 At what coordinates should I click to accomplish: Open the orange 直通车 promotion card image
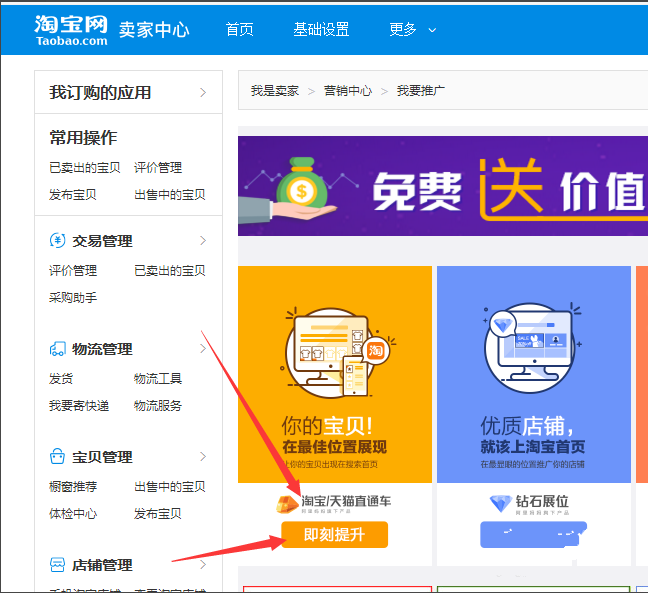[x=335, y=374]
